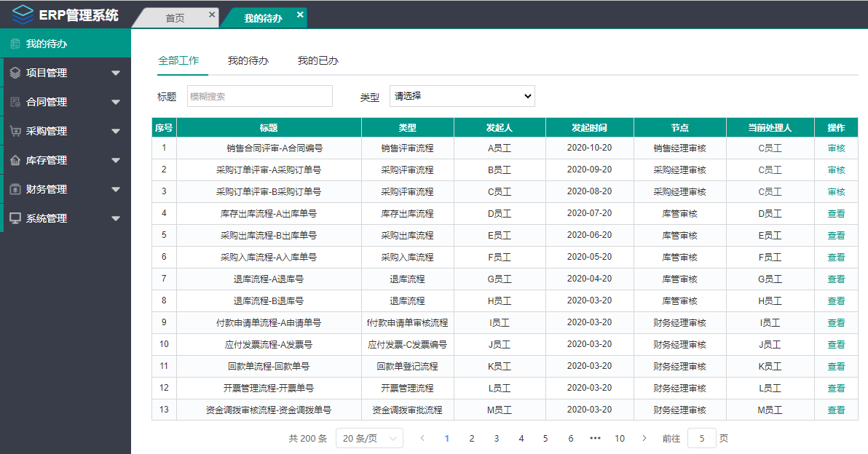This screenshot has height=454, width=868.
Task: Click 查看 for 回款单流程-回款单号
Action: click(836, 367)
